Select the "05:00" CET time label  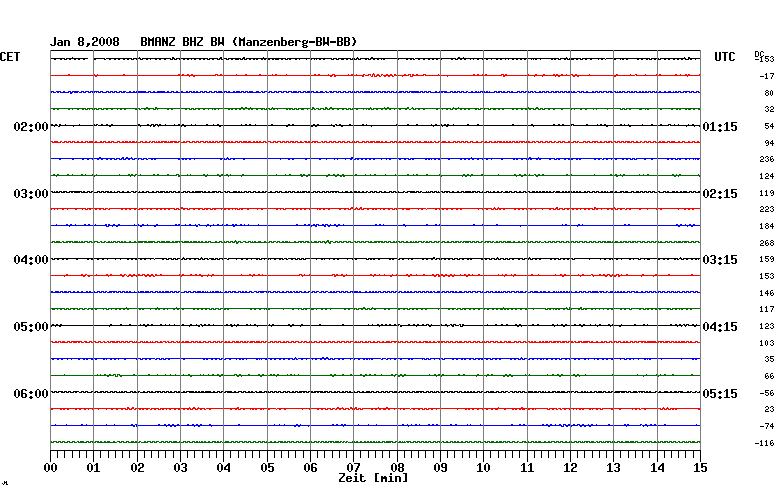(x=31, y=327)
